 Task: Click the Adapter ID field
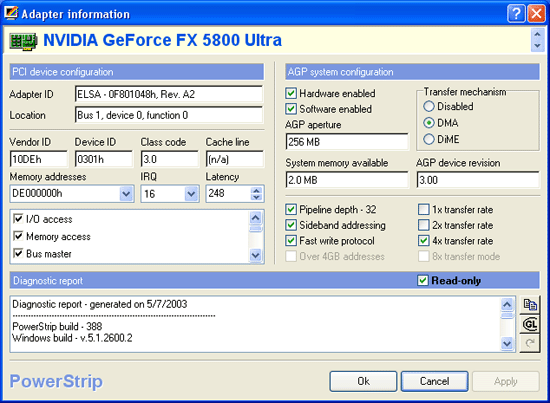(169, 94)
